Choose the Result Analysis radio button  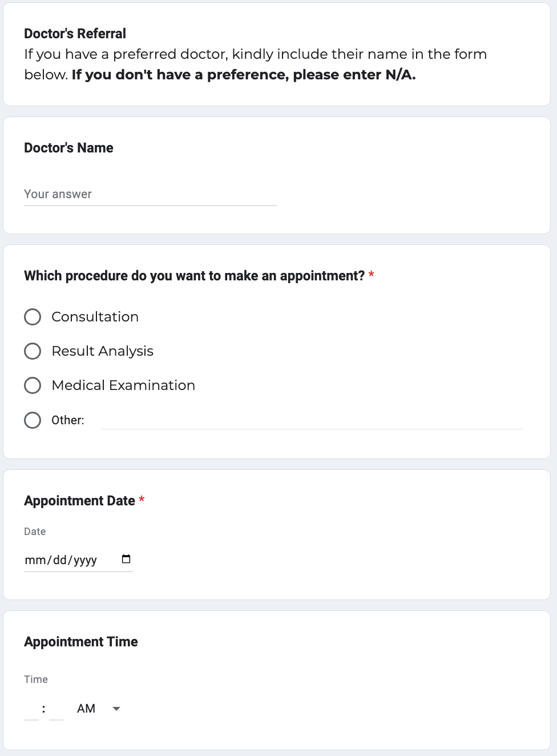coord(33,351)
